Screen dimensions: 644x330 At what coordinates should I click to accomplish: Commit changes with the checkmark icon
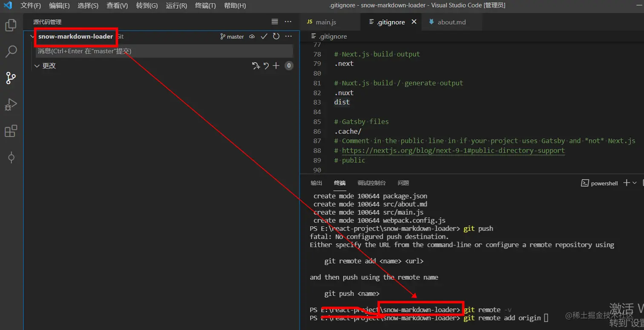(x=264, y=37)
